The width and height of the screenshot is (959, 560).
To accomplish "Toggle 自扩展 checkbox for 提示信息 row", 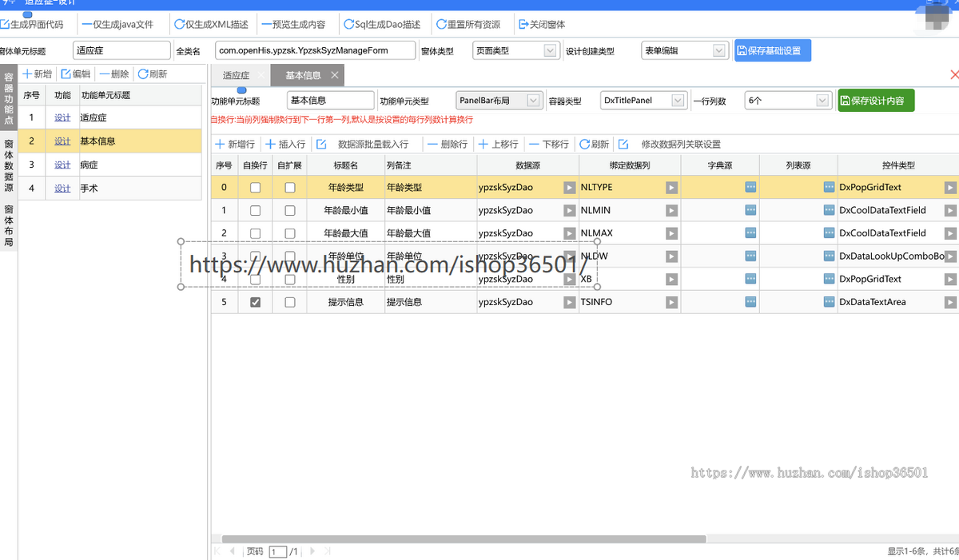I will (x=290, y=303).
